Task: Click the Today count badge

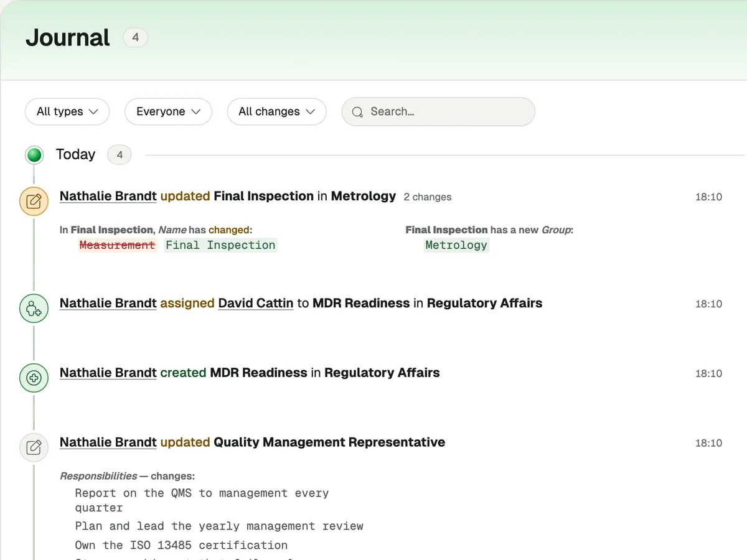Action: tap(120, 155)
